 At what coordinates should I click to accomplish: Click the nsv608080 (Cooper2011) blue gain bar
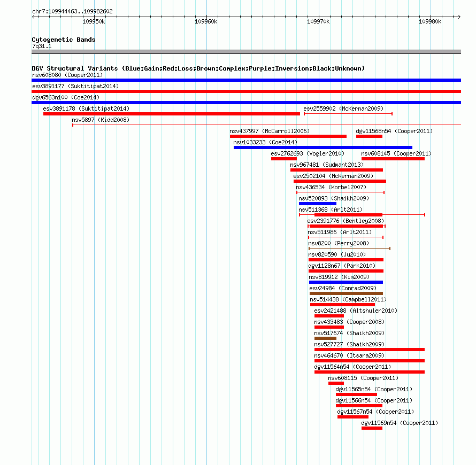click(x=246, y=80)
